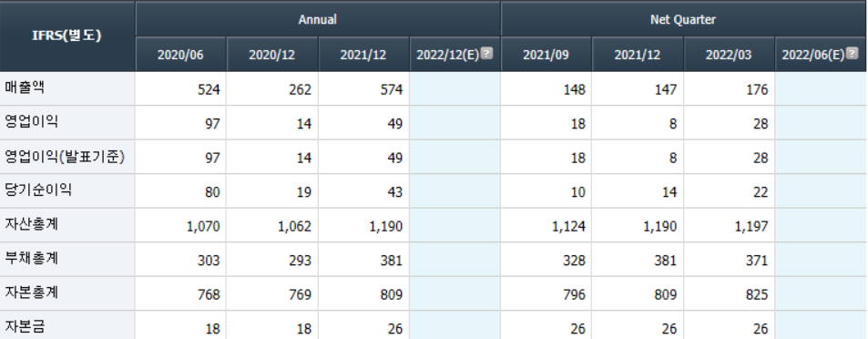The width and height of the screenshot is (868, 339).
Task: Click 영업이익 row value 97 for 2020/06
Action: [212, 124]
